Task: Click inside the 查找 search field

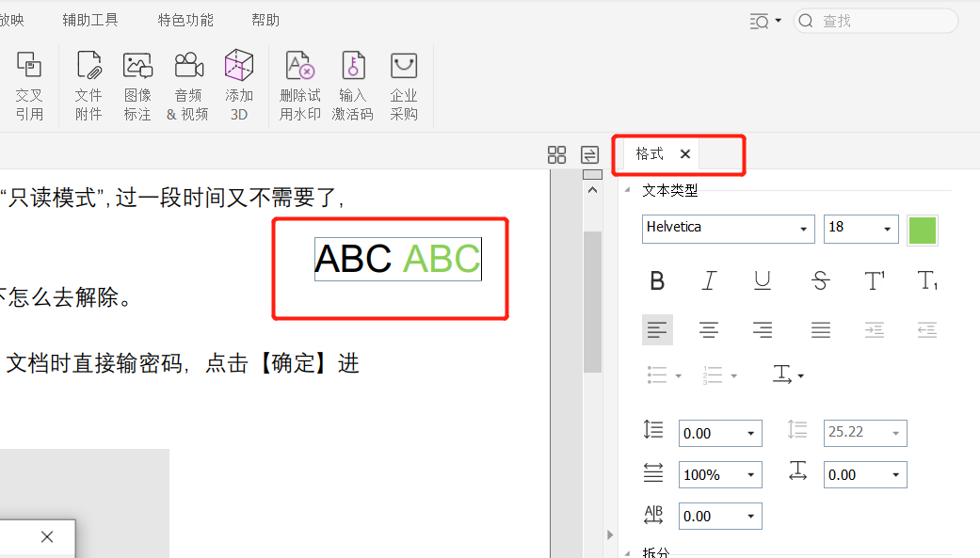Action: pos(876,19)
